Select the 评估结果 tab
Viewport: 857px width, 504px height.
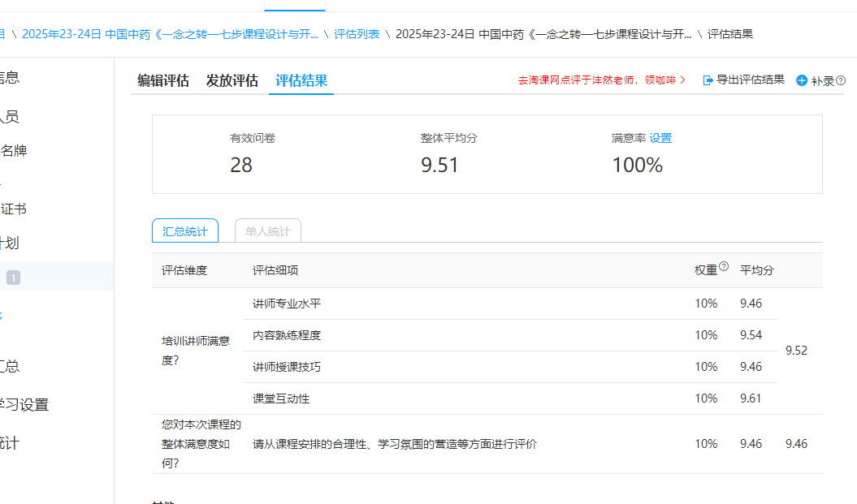(301, 80)
